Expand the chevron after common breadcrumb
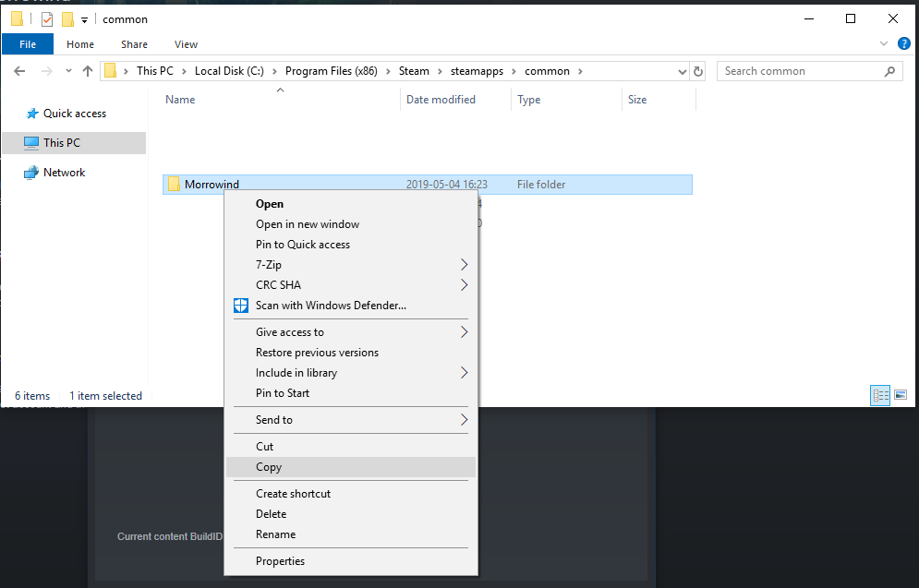Viewport: 919px width, 588px height. tap(581, 71)
